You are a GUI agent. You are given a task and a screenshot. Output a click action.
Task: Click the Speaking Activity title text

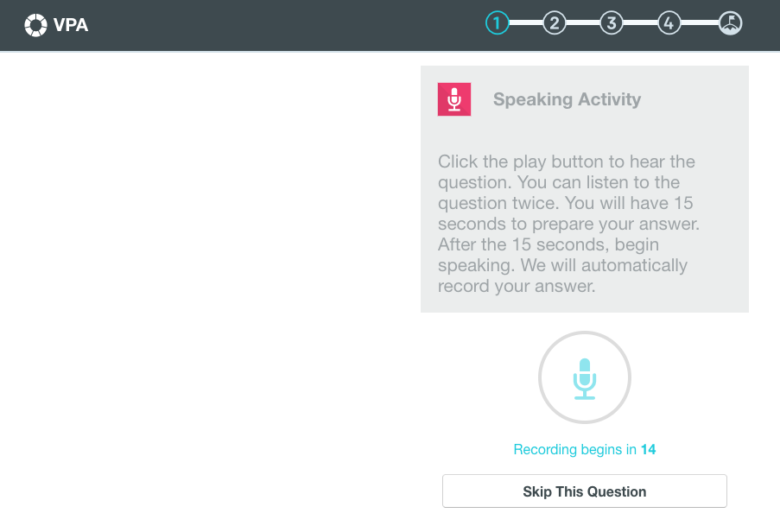click(568, 99)
